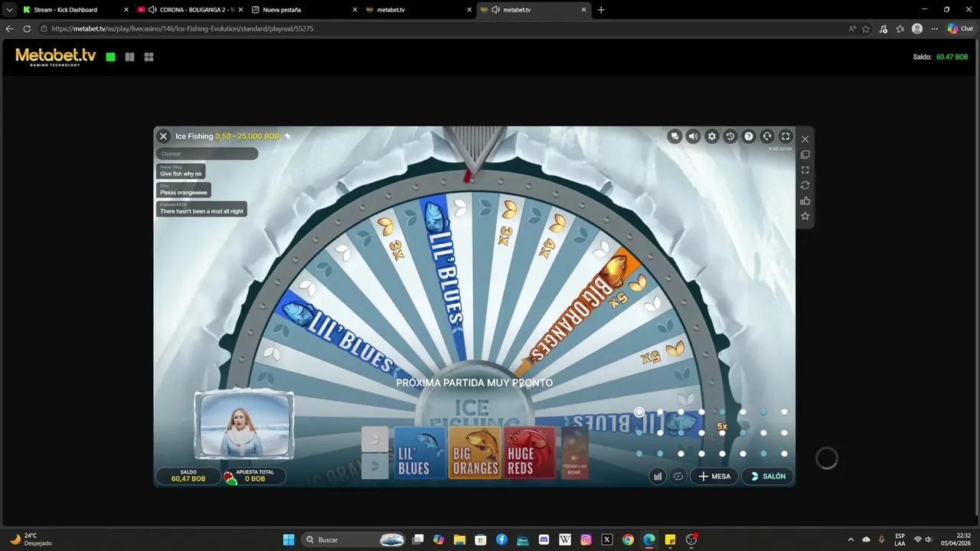Open live support headset icon

(x=767, y=136)
